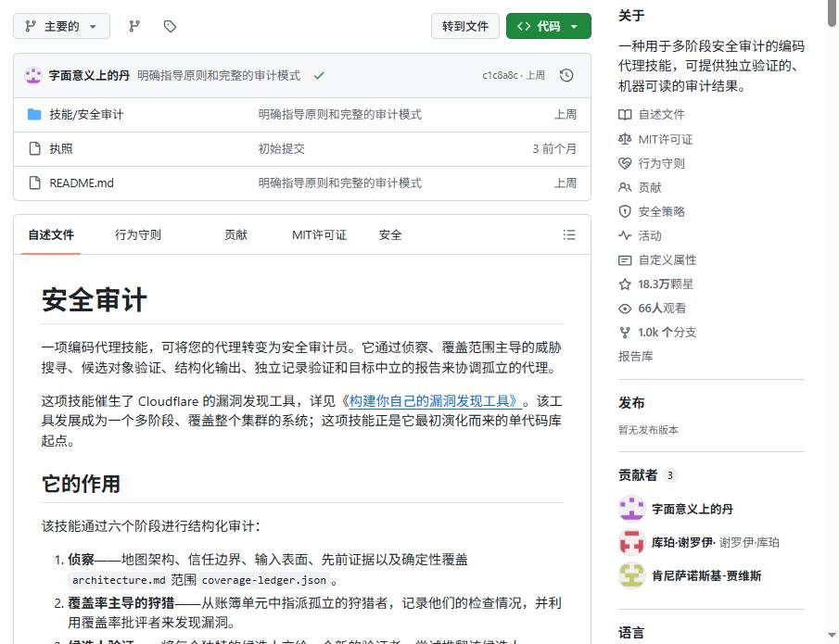Switch to the MIT许可证 tab

(320, 234)
